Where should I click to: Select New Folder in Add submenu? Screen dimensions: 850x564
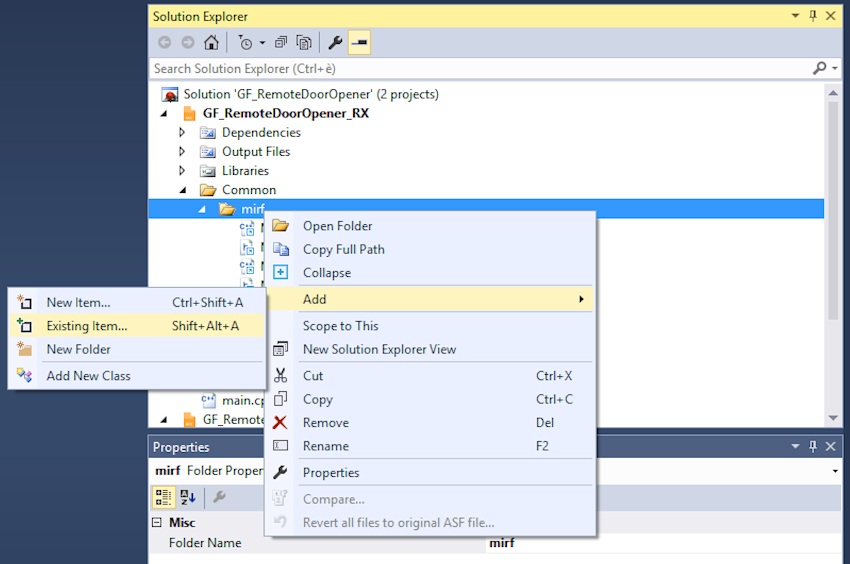(137, 349)
